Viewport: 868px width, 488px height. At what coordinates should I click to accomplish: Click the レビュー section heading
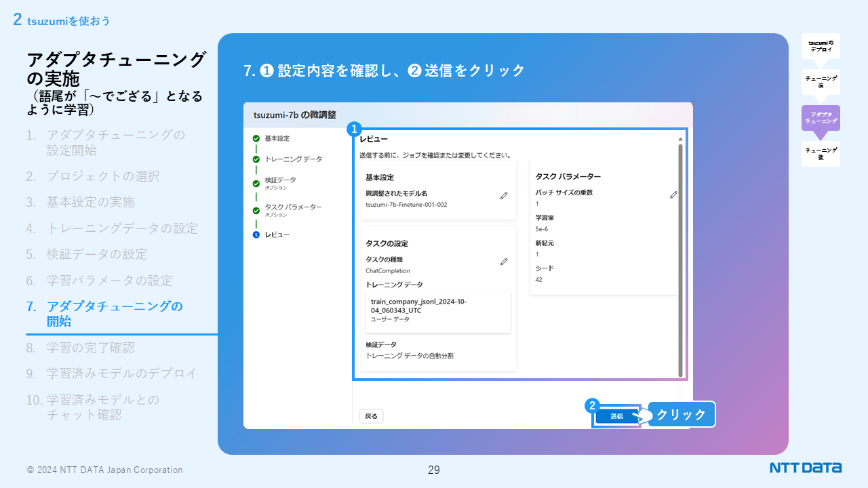[x=374, y=139]
